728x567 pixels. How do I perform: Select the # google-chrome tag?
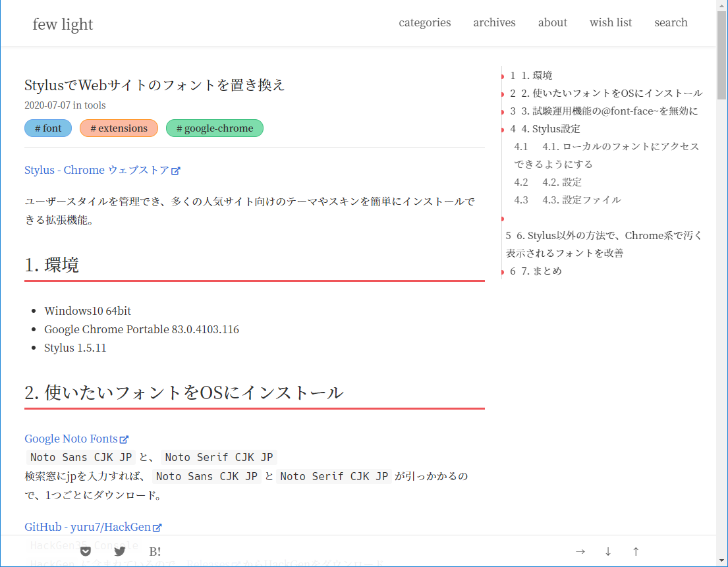tap(215, 128)
